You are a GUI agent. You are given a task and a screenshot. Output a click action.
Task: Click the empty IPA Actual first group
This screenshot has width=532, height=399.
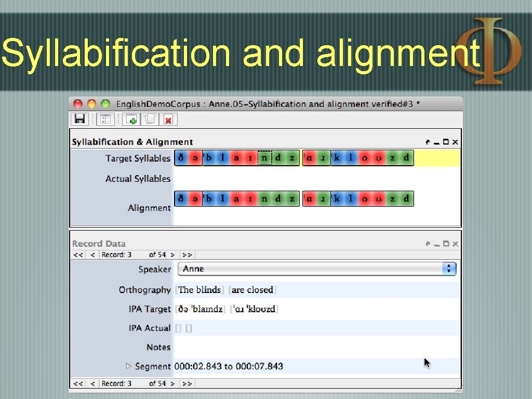click(178, 328)
